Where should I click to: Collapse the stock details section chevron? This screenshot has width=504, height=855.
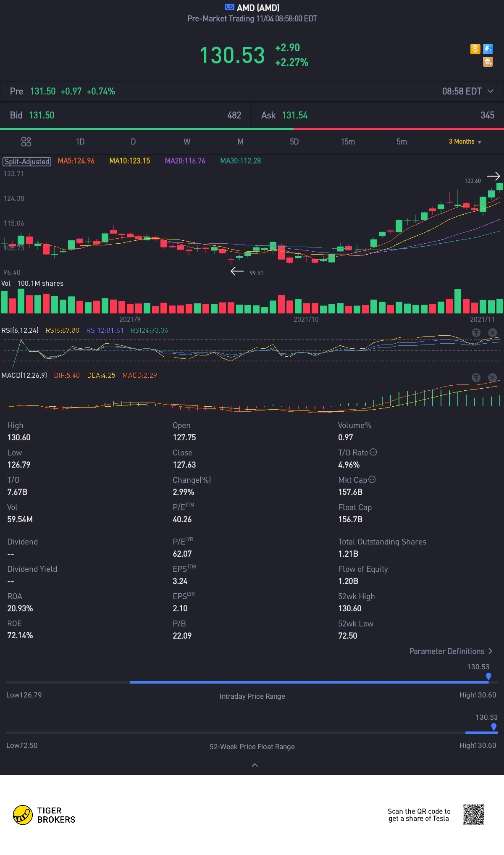pyautogui.click(x=255, y=765)
